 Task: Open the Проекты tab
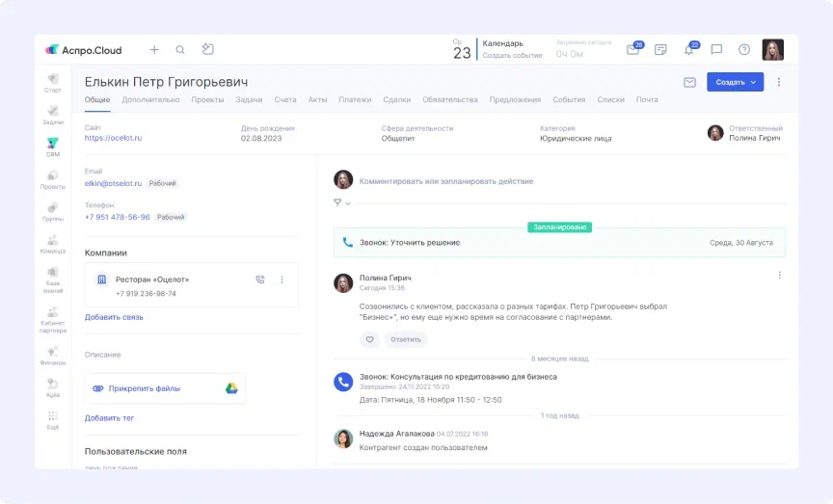(207, 100)
